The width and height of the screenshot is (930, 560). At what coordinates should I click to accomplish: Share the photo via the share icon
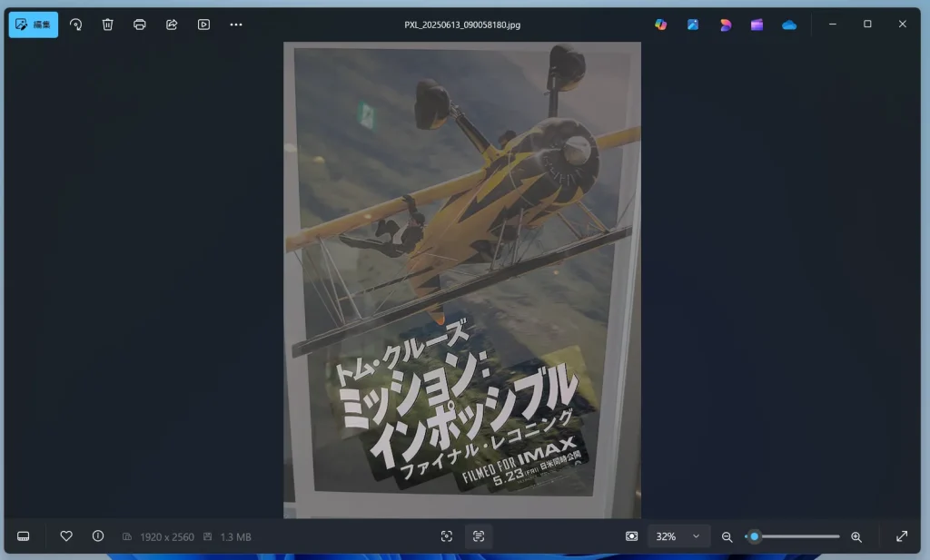click(172, 25)
